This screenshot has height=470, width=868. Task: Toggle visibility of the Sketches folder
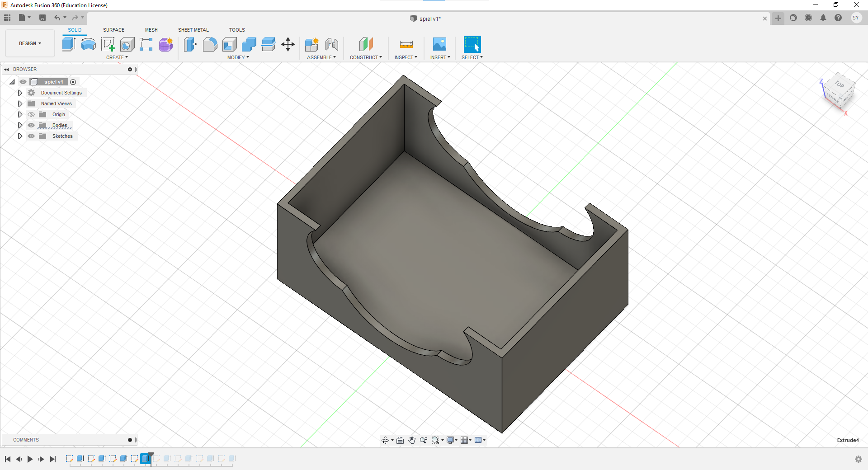(31, 136)
